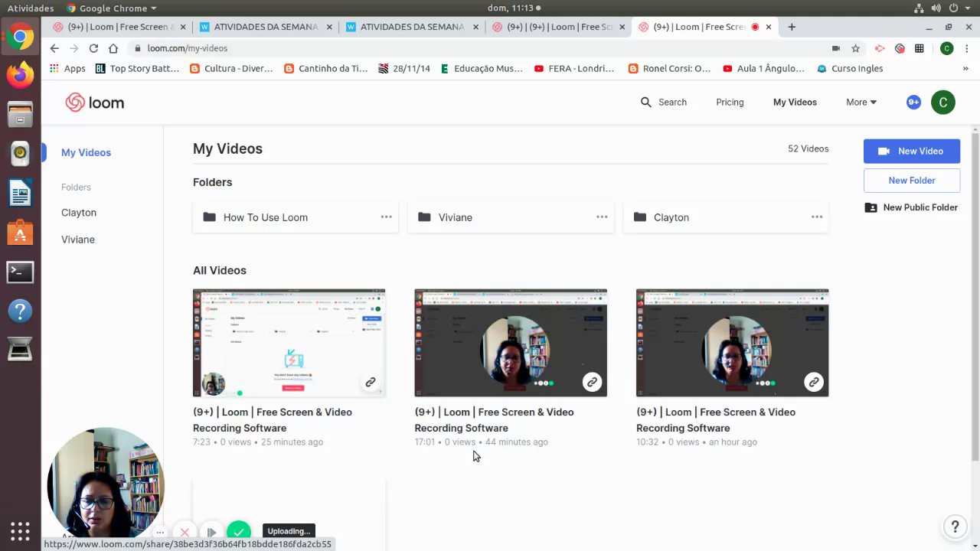This screenshot has width=980, height=551.
Task: Open a new Chrome tab
Action: click(792, 27)
